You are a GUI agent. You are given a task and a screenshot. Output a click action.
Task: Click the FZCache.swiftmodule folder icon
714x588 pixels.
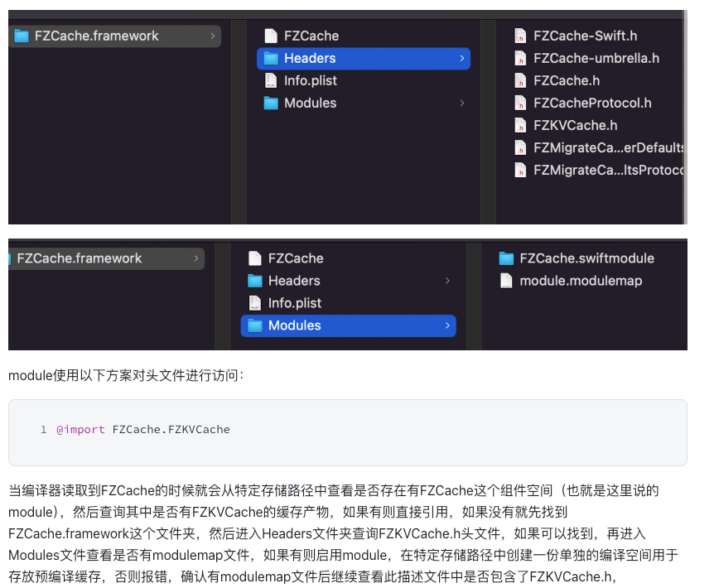pos(506,258)
